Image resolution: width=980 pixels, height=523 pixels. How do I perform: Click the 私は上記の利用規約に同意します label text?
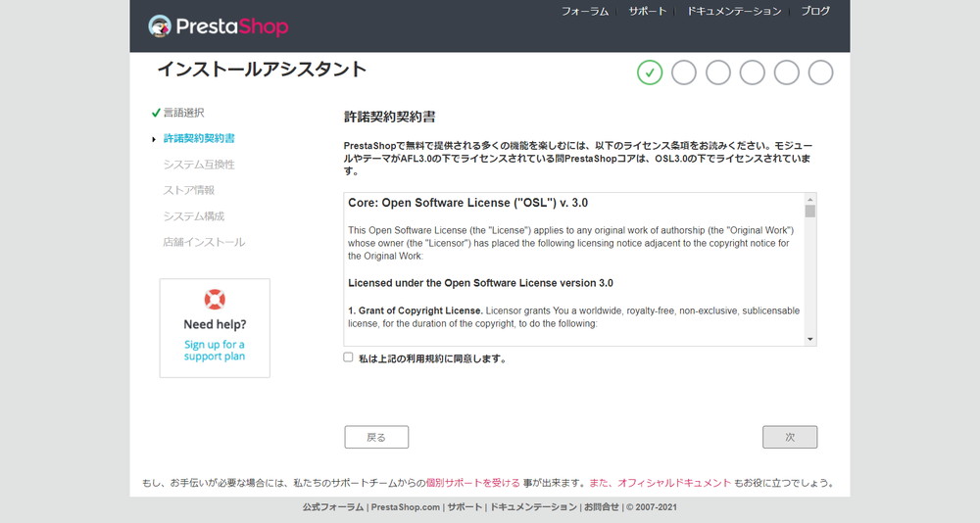[x=432, y=359]
